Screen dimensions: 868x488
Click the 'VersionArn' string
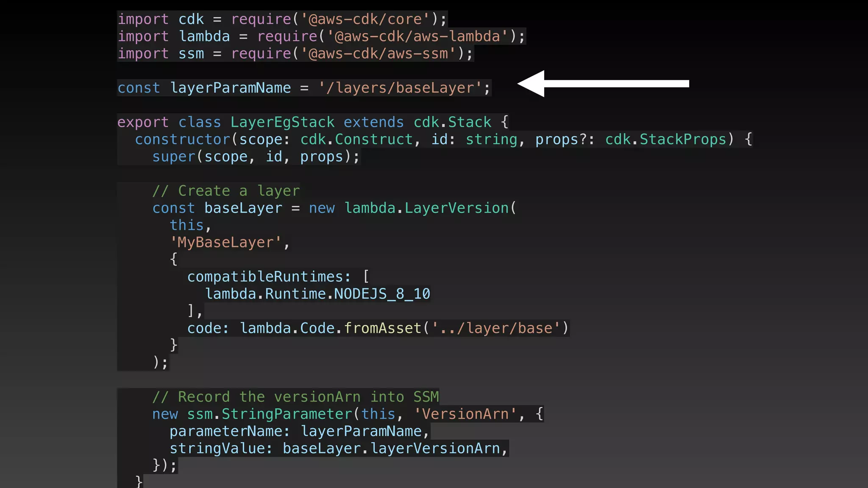[465, 414]
